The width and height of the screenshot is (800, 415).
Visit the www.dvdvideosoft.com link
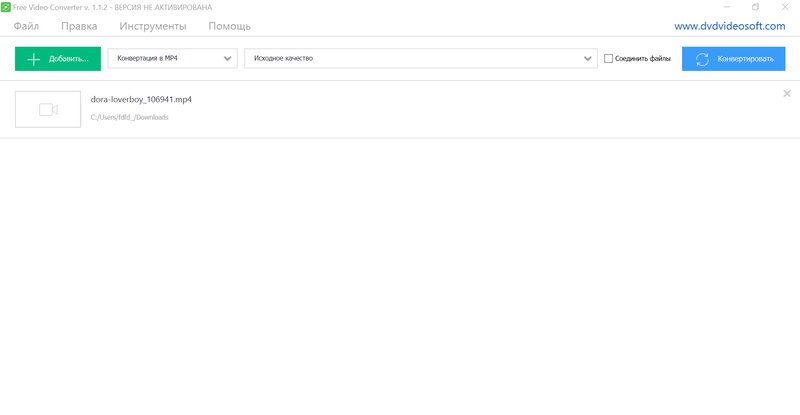click(x=730, y=26)
